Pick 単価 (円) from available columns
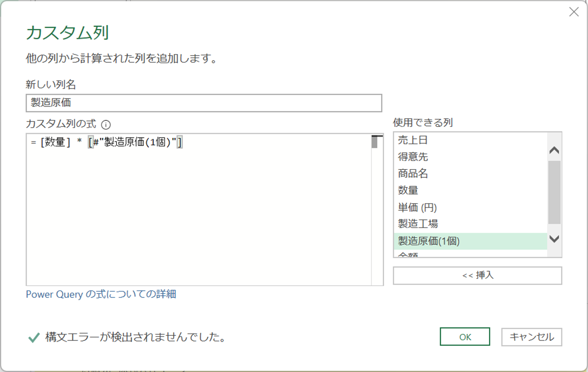588x372 pixels. pos(417,207)
